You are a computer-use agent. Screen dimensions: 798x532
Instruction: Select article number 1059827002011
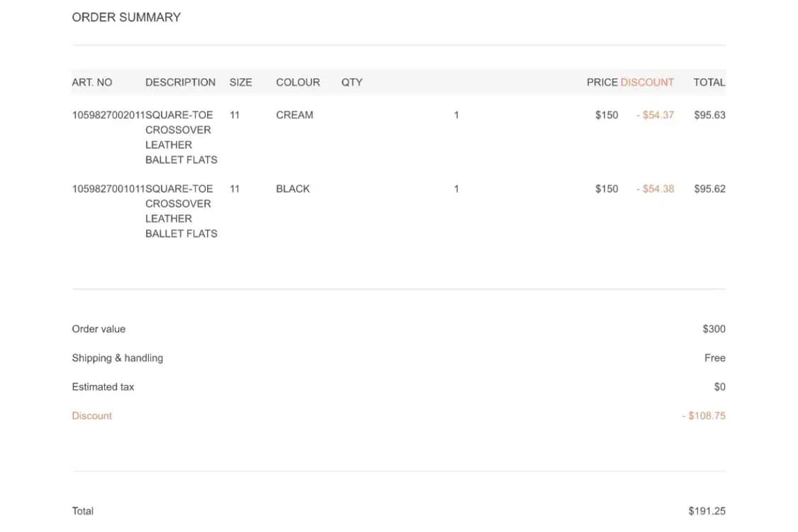pos(109,115)
